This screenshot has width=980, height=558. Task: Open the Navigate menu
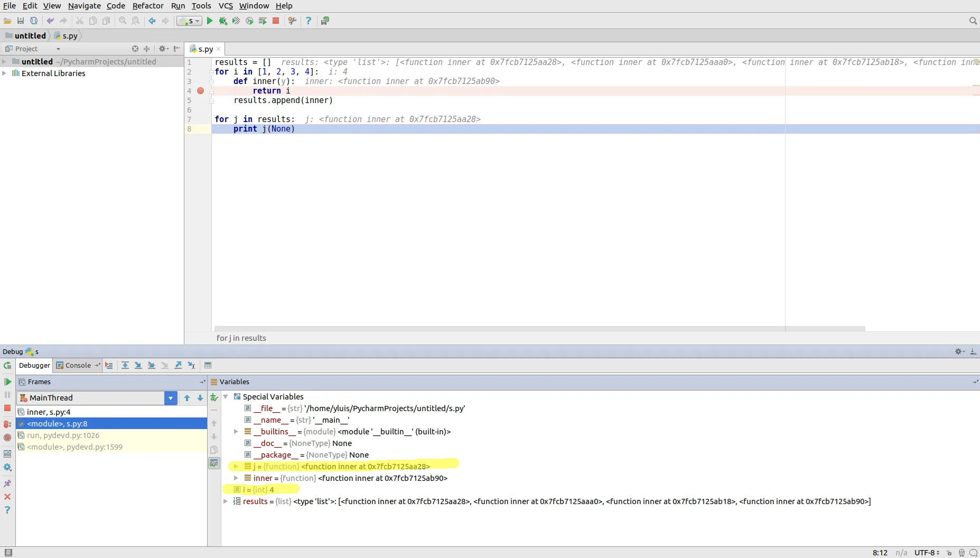click(85, 6)
